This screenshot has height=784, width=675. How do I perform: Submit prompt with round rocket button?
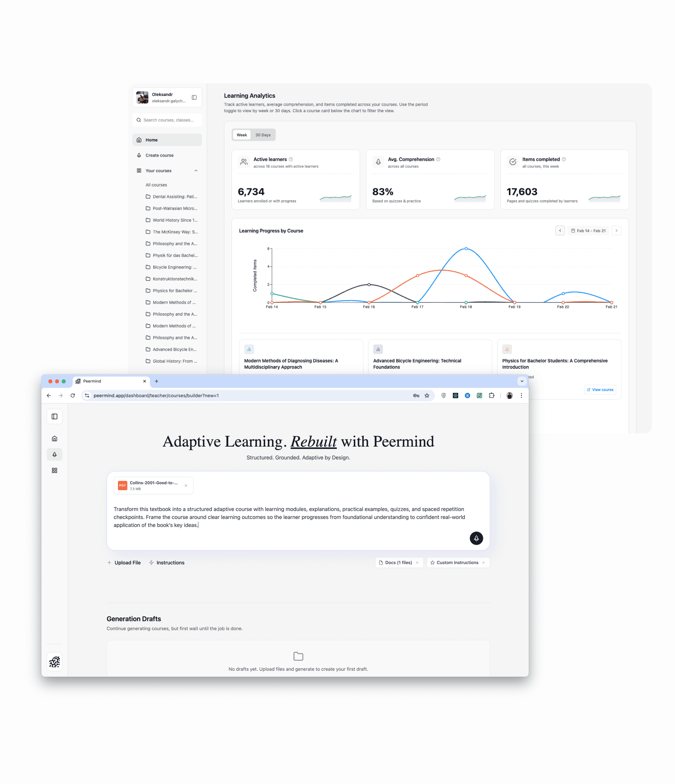click(x=476, y=538)
